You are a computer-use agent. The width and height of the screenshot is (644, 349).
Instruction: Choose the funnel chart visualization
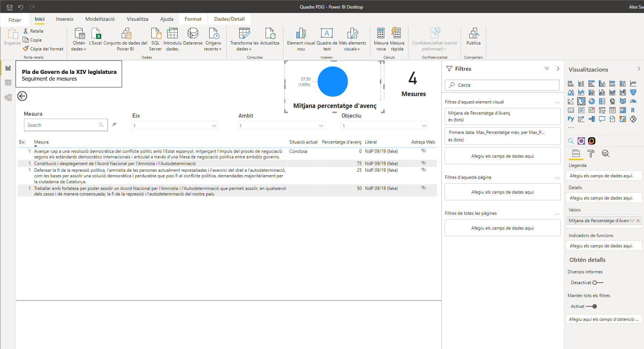click(x=633, y=92)
